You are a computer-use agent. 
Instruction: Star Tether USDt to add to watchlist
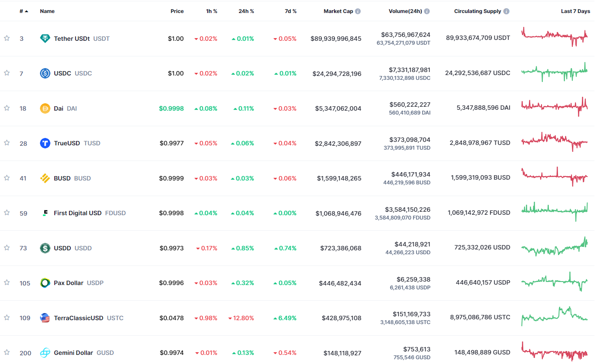(x=7, y=38)
